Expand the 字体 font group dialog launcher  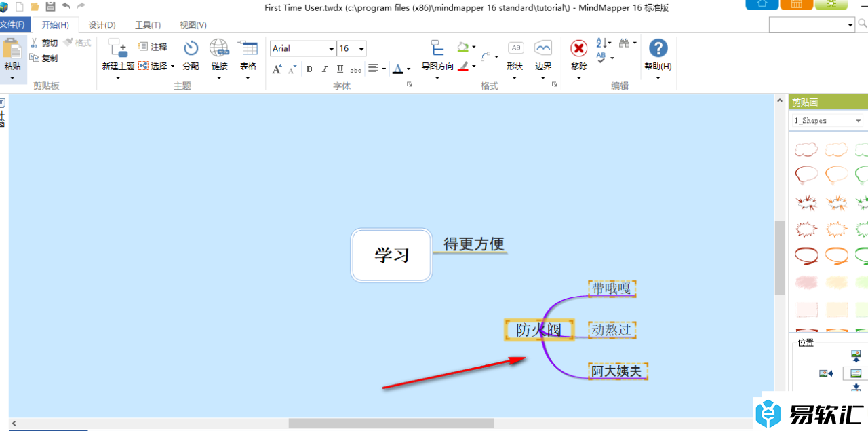[409, 84]
